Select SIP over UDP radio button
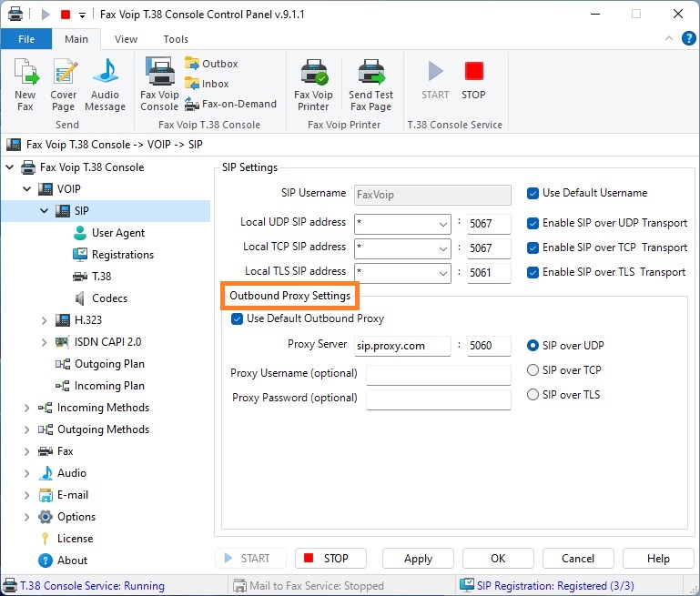 click(x=533, y=345)
